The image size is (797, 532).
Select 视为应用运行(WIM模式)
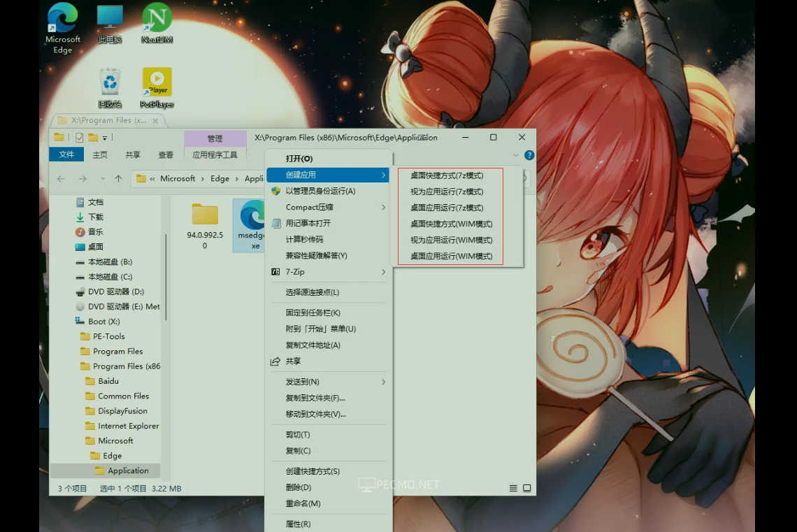pyautogui.click(x=452, y=240)
